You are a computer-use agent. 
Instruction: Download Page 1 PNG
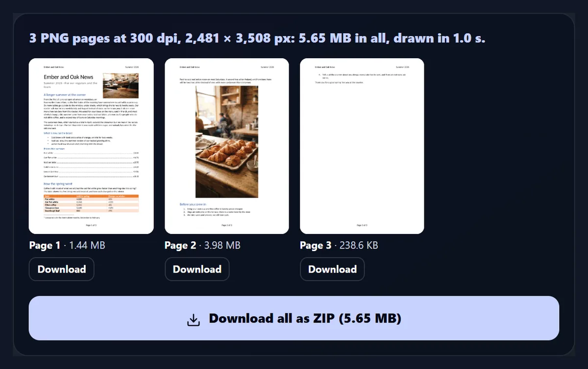[x=62, y=269]
